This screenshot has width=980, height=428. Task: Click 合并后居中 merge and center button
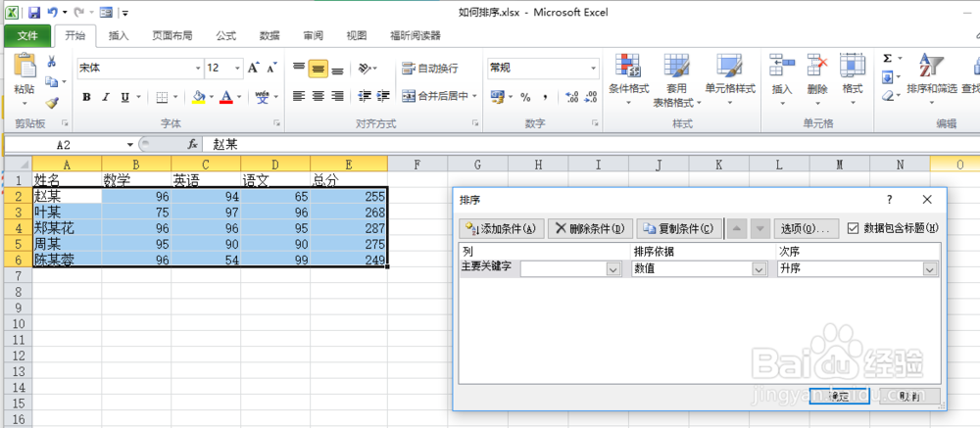point(435,96)
